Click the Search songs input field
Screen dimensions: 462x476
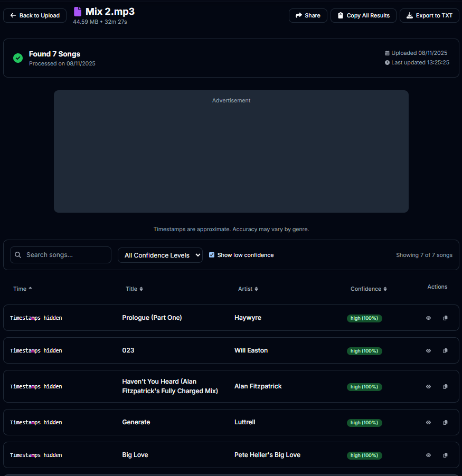coord(63,254)
